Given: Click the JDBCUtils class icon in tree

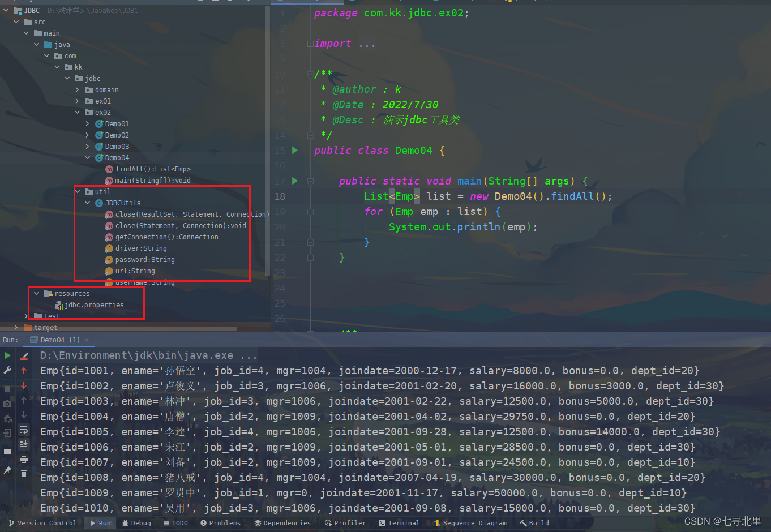Looking at the screenshot, I should coord(99,203).
